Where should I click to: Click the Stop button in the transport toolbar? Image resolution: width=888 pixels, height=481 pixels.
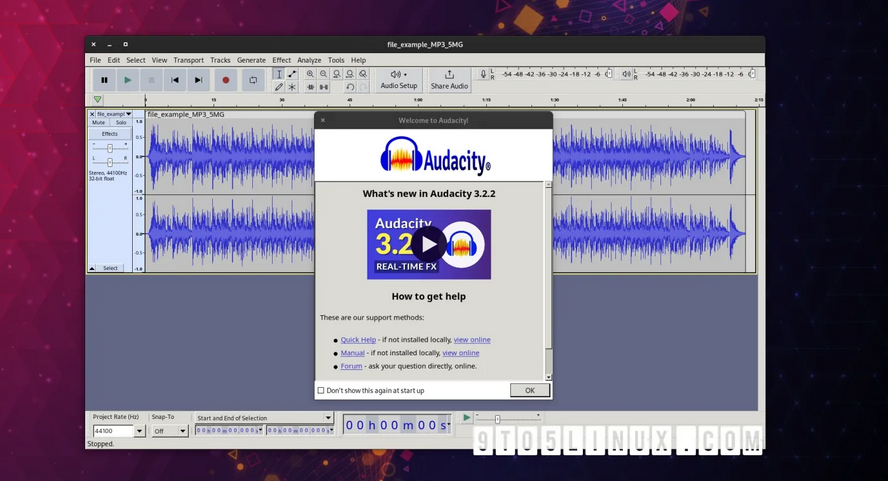pyautogui.click(x=151, y=80)
